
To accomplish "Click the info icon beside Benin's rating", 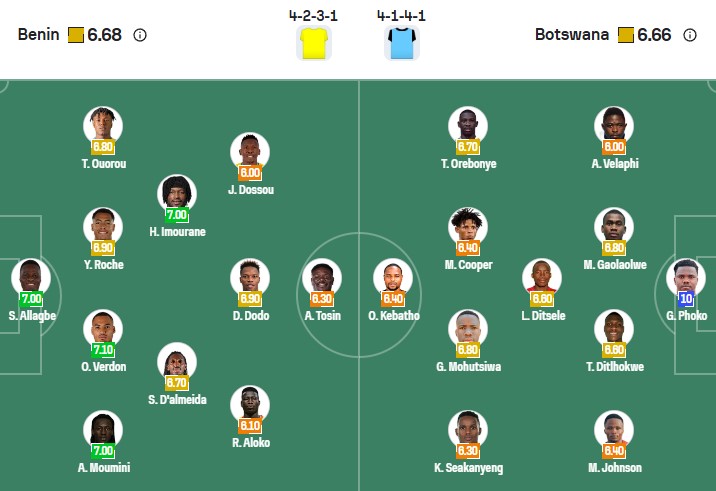I will (x=140, y=35).
